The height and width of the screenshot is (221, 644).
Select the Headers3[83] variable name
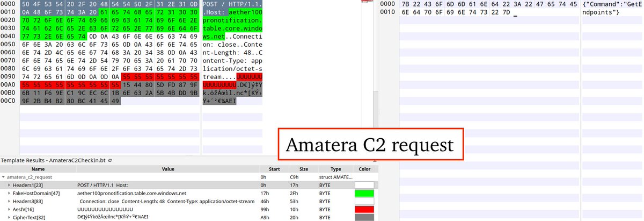27,201
